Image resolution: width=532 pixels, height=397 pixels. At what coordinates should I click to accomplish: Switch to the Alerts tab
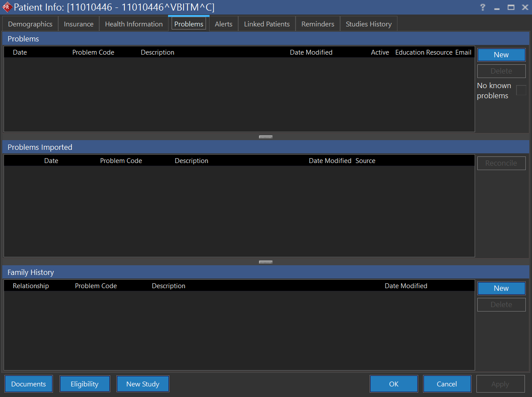click(x=223, y=24)
